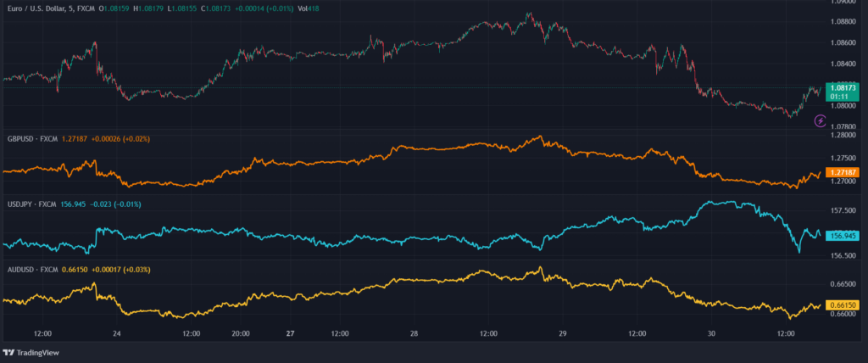This screenshot has width=868, height=363.
Task: Click the 1.27500 GBPUSD scale tick
Action: click(842, 158)
